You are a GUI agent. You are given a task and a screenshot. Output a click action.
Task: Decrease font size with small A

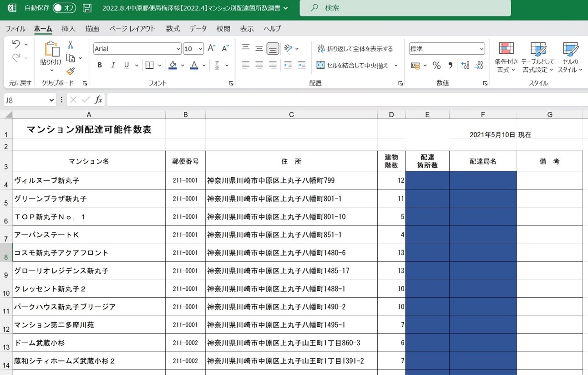(225, 48)
